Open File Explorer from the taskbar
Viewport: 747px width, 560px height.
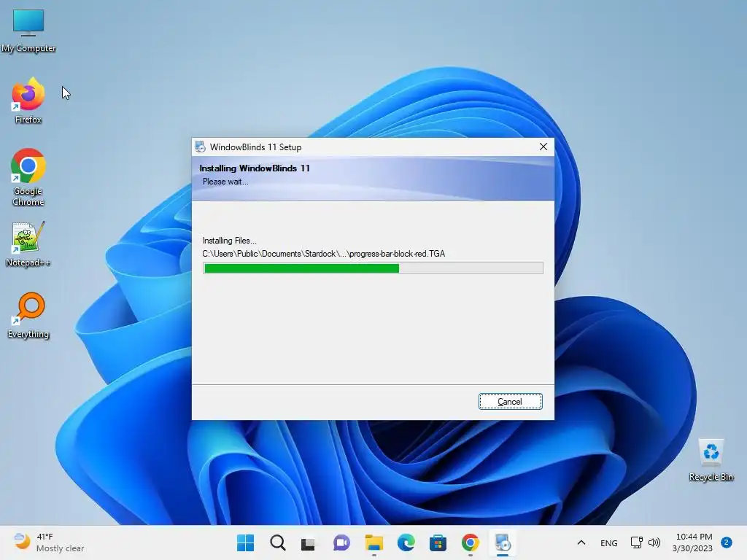(x=374, y=542)
